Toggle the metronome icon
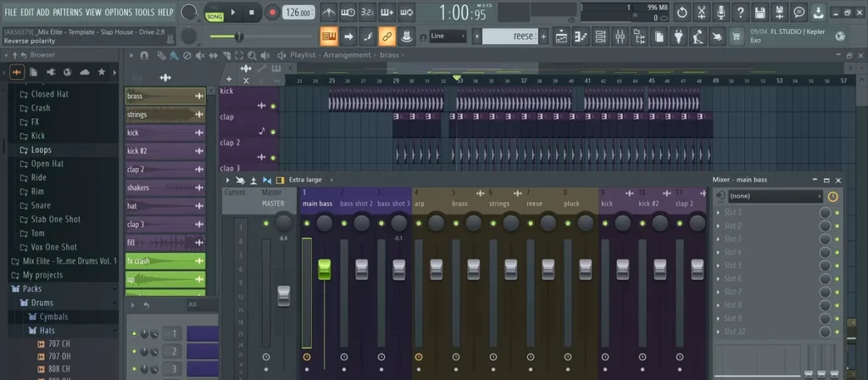This screenshot has width=868, height=380. point(329,12)
